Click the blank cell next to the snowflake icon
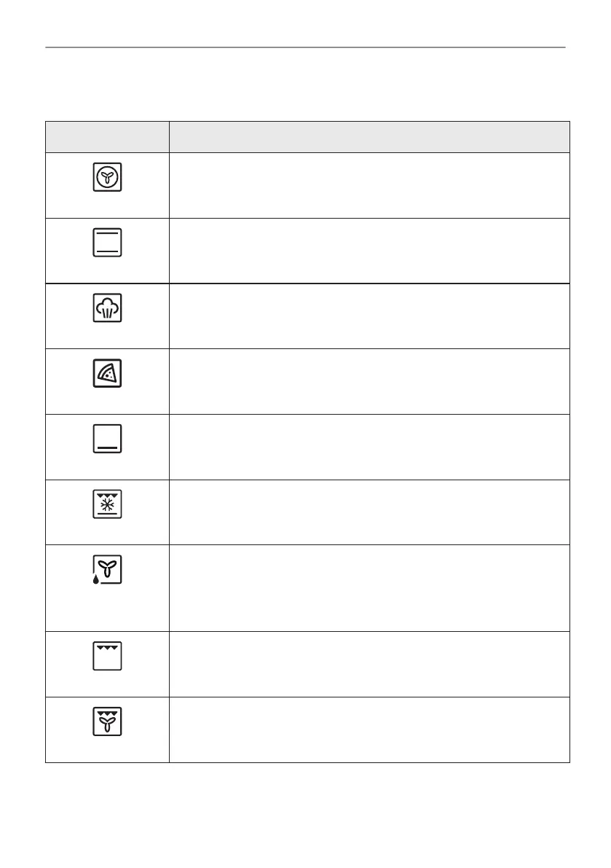This screenshot has height=868, width=611. [369, 512]
